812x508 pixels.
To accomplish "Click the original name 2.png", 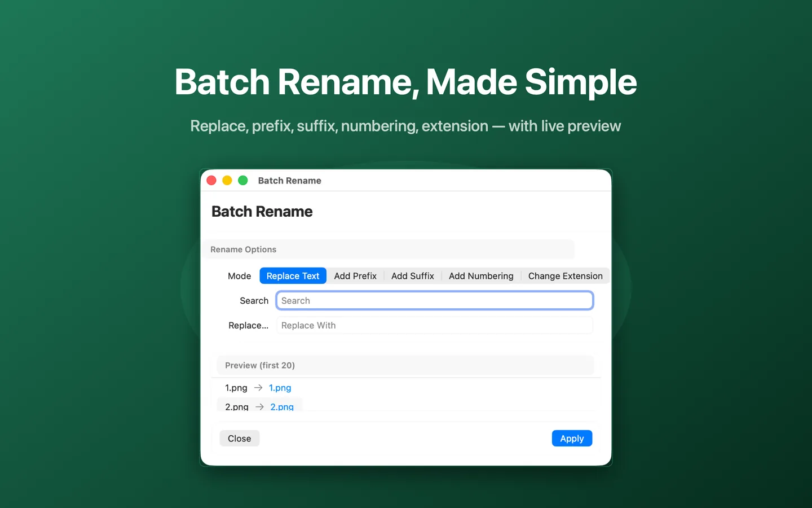I will [237, 406].
